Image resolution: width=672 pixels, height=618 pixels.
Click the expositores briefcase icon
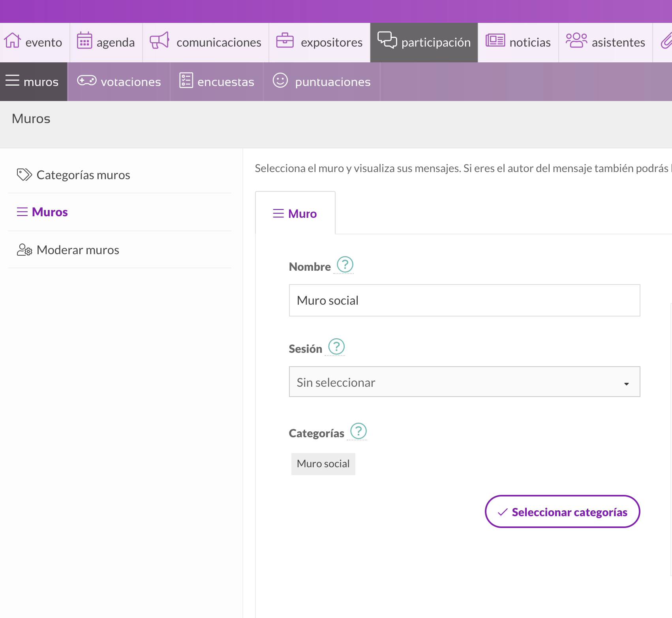point(285,40)
